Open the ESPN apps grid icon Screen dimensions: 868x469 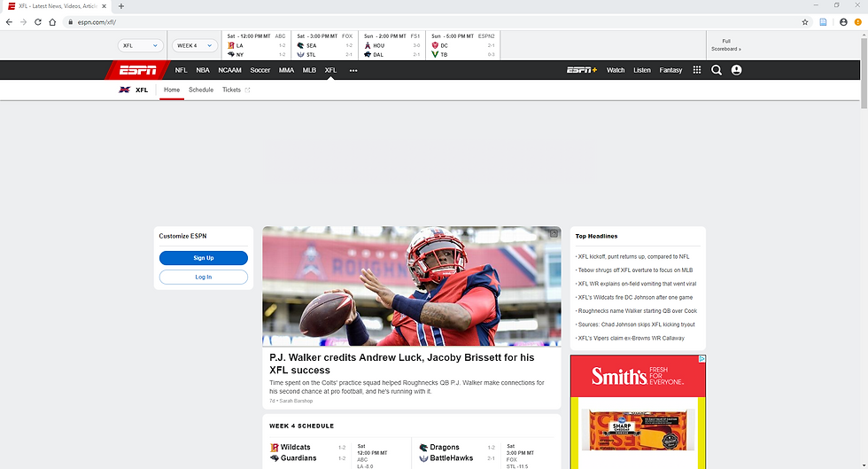(x=697, y=70)
